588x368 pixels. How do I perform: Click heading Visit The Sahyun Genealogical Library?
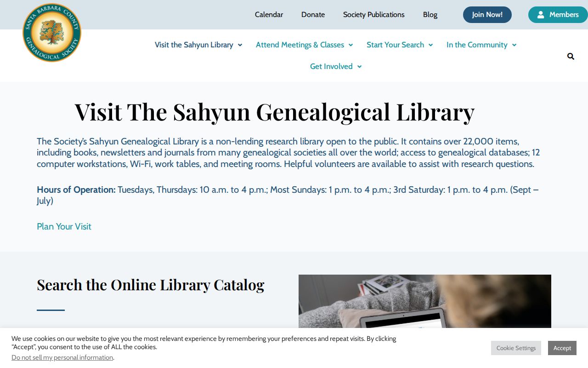point(275,112)
